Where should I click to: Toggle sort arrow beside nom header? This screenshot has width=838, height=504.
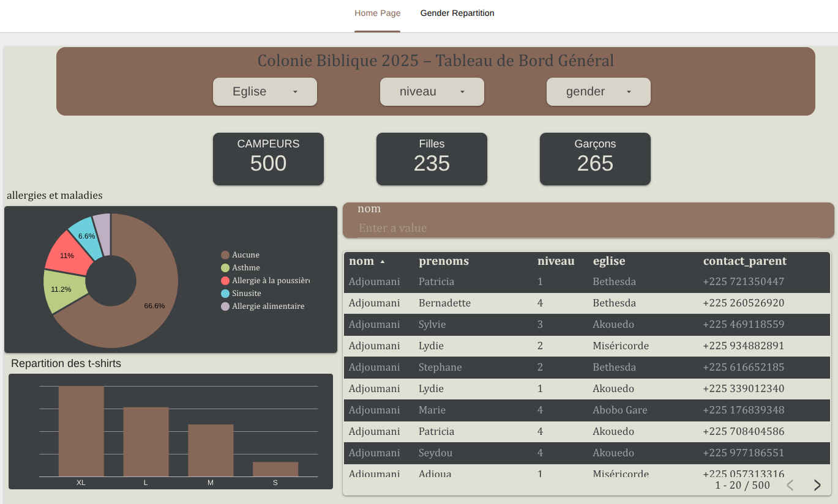coord(383,262)
